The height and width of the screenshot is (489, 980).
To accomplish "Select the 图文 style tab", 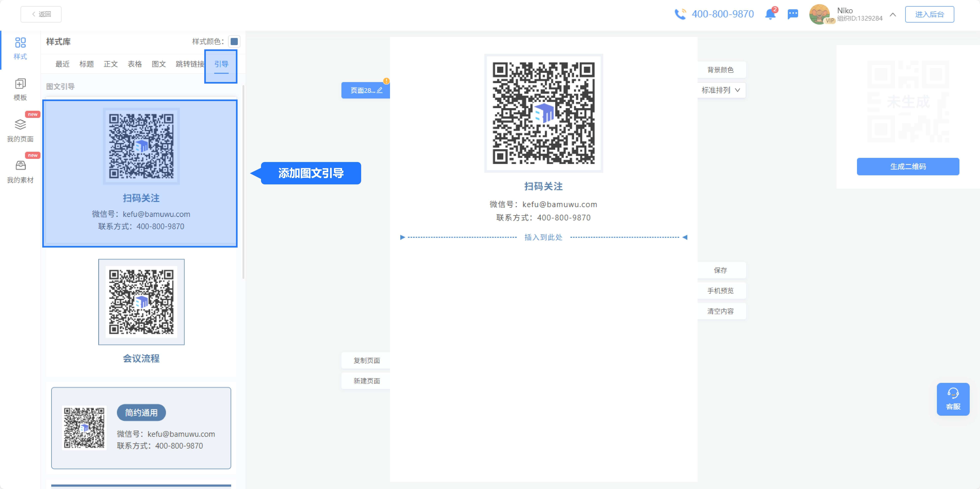I will point(159,64).
